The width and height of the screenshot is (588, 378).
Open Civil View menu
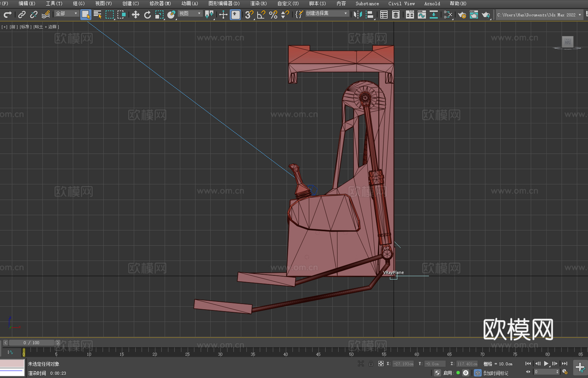coord(401,3)
